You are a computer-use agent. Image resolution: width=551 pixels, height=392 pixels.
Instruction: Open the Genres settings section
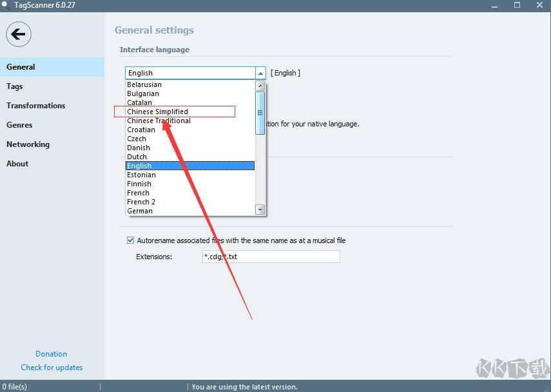[52, 125]
